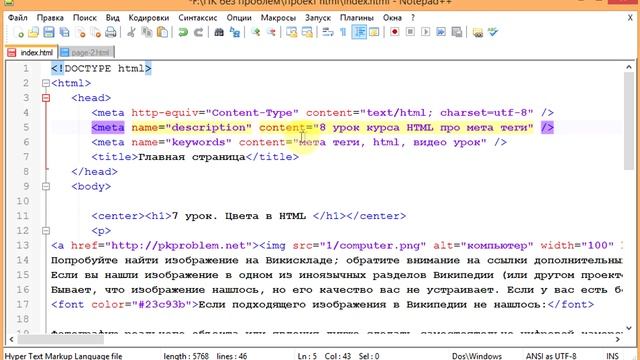Click the spell-check ABC checkmark icon

point(493,32)
